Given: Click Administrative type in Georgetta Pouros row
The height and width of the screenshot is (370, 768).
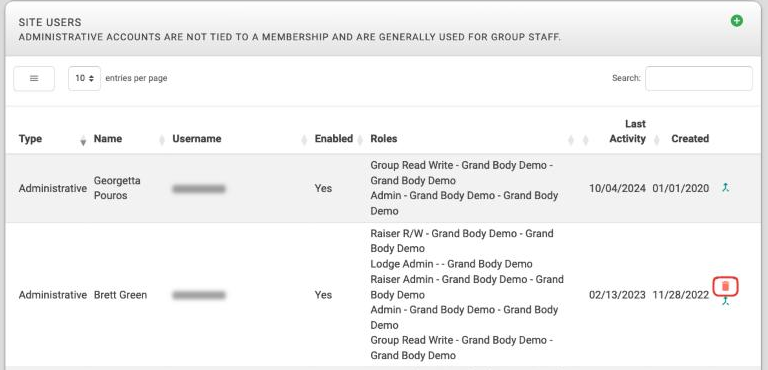Looking at the screenshot, I should (x=53, y=188).
